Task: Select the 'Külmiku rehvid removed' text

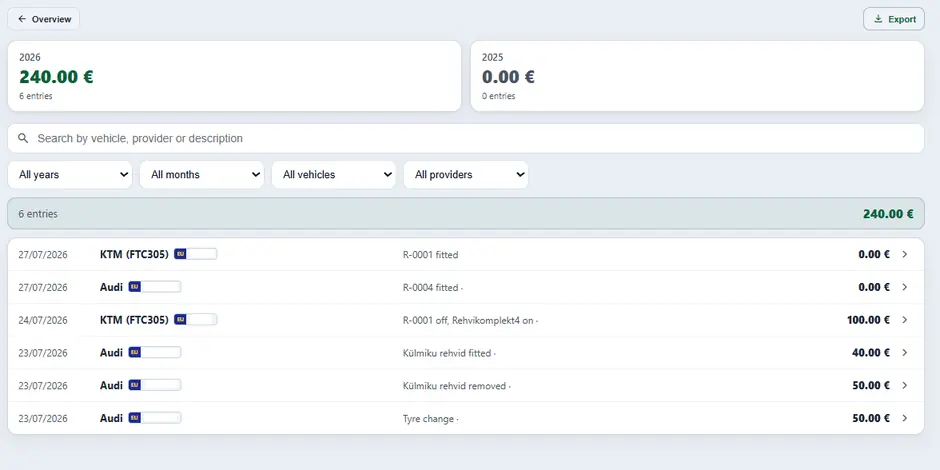Action: (x=454, y=386)
